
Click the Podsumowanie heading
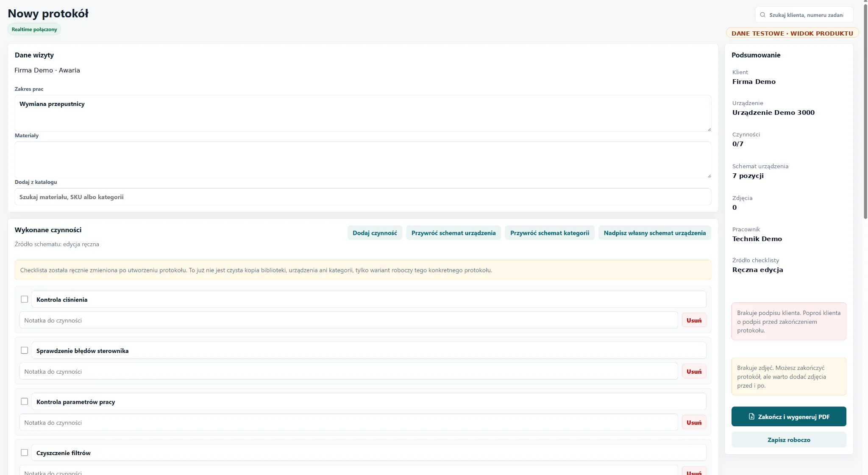[x=756, y=55]
